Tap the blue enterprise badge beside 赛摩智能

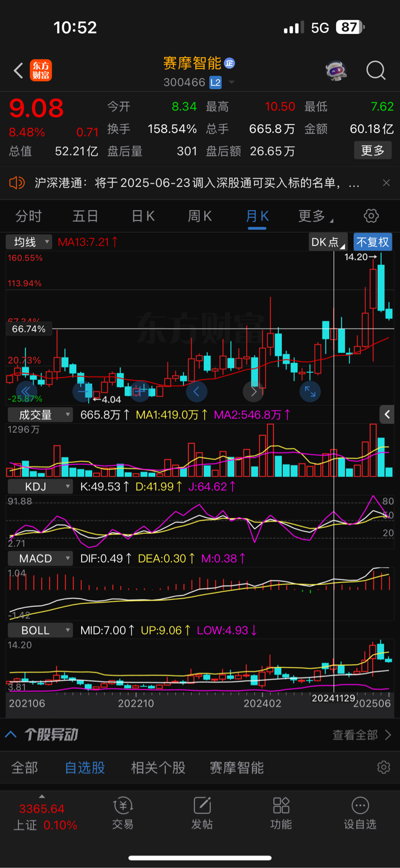tap(229, 63)
